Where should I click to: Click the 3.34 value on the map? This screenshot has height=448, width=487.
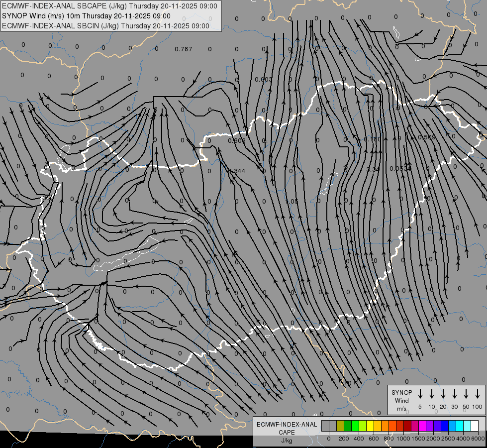click(373, 169)
